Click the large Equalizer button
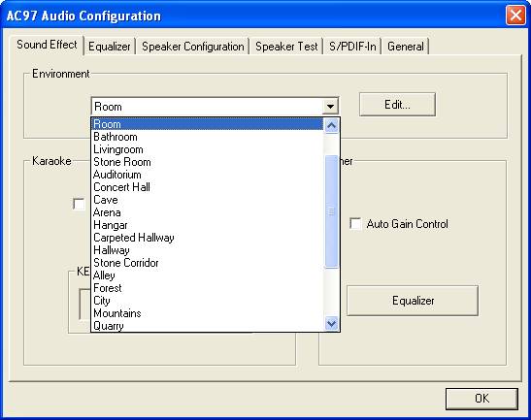This screenshot has width=531, height=420. click(413, 301)
